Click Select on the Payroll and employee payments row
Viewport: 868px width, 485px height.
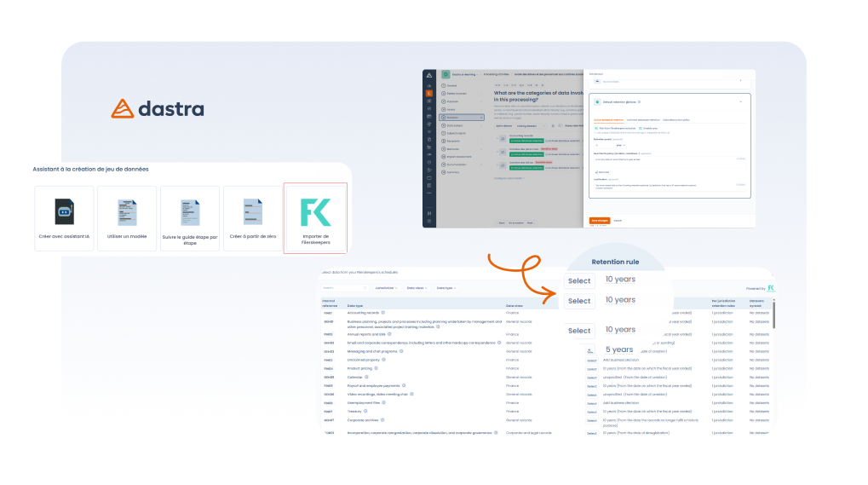tap(592, 386)
